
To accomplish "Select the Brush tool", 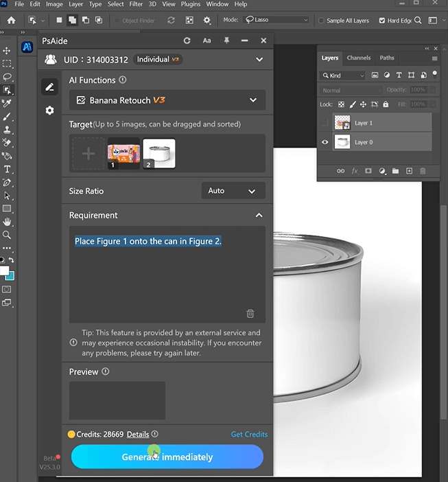I will pos(7,117).
